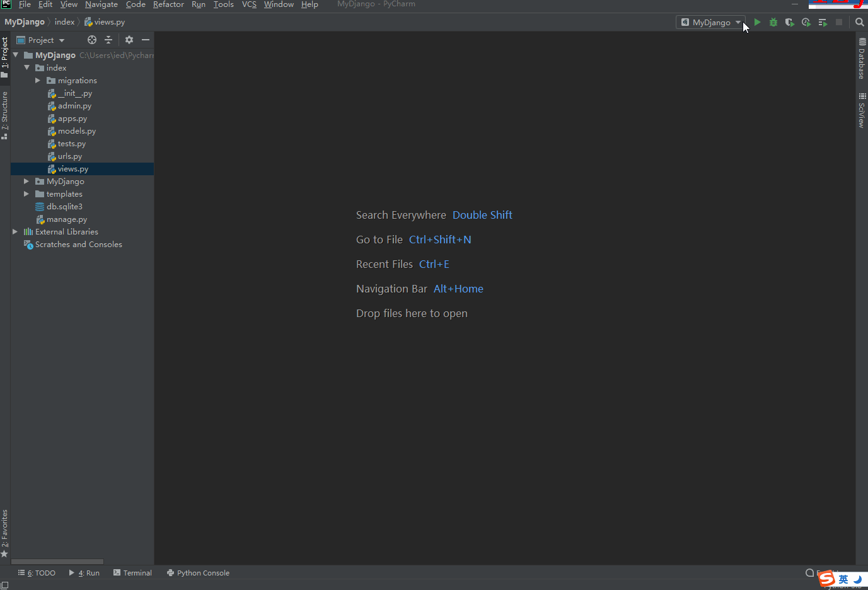Open the Navigate menu
Screen dimensions: 868x590
[101, 4]
